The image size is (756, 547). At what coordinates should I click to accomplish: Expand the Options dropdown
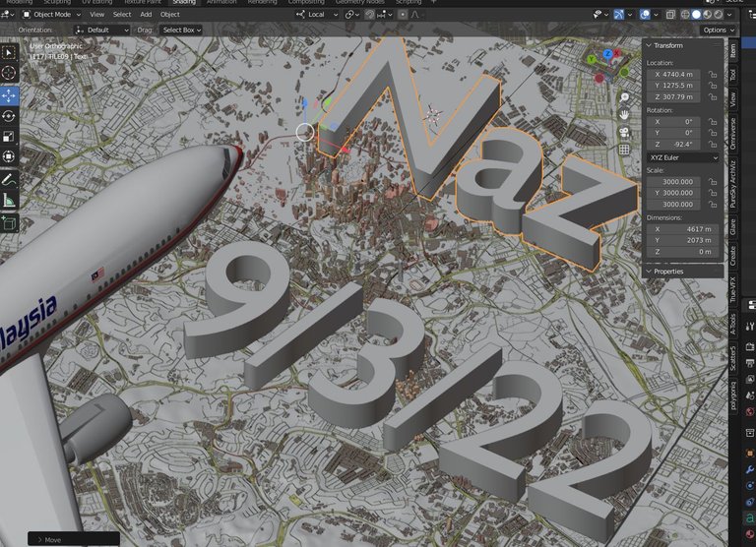[718, 30]
